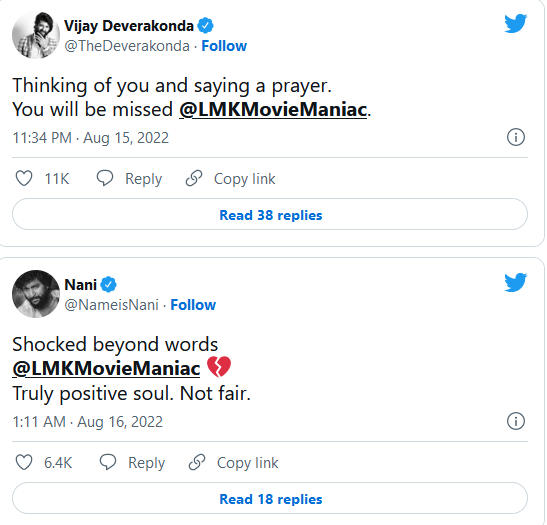Click the reply bubble icon on Vijay's tweet
The image size is (547, 525).
point(105,178)
